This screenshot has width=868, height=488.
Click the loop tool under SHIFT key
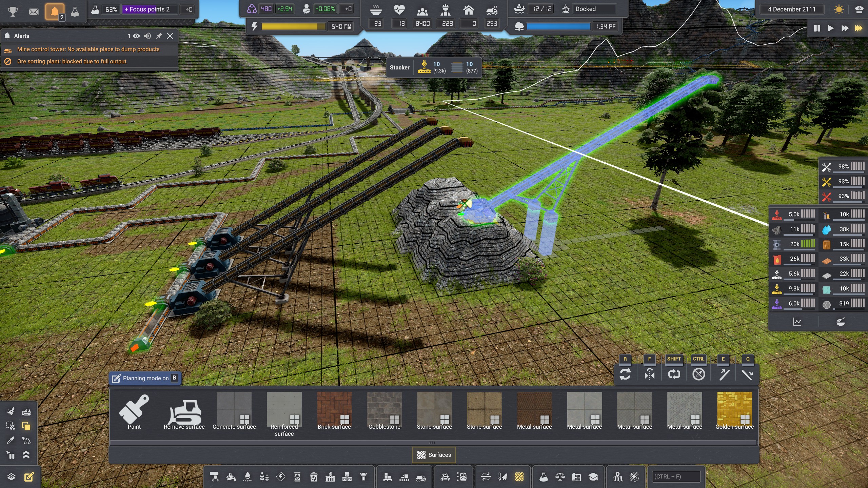(x=674, y=374)
